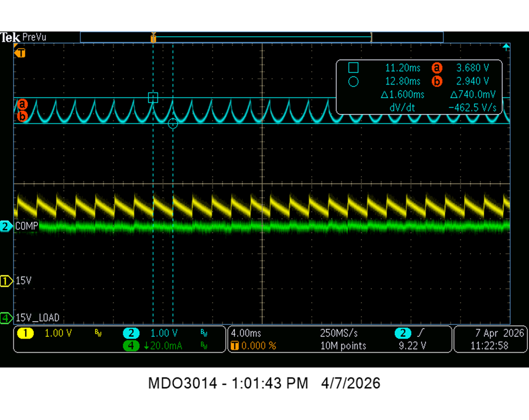Open the 250MS/s sample rate readout
This screenshot has width=529, height=420.
(x=339, y=333)
